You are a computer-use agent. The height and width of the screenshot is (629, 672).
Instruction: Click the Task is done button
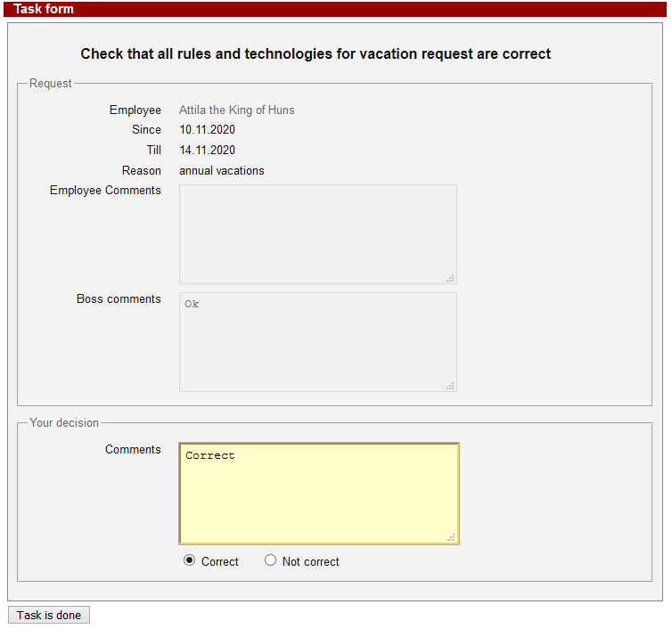pos(49,615)
